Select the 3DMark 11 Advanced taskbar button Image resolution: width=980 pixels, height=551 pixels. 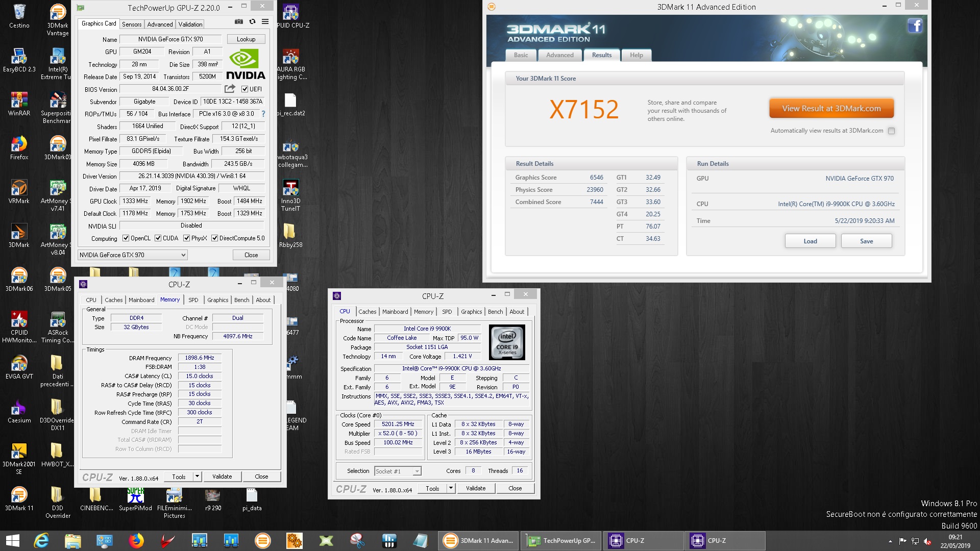[479, 541]
